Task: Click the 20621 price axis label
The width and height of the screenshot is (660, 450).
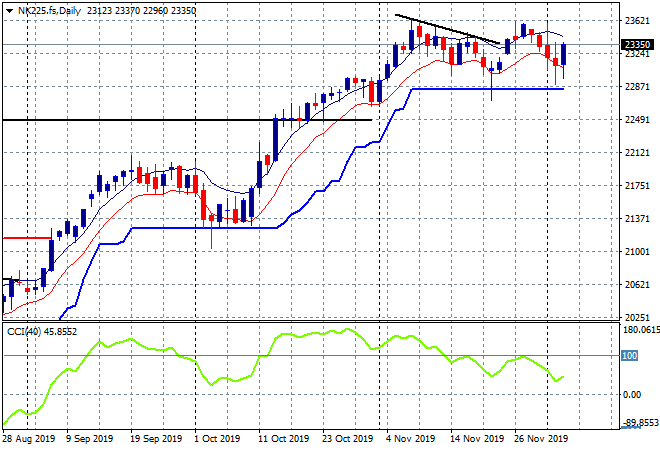Action: tap(637, 285)
